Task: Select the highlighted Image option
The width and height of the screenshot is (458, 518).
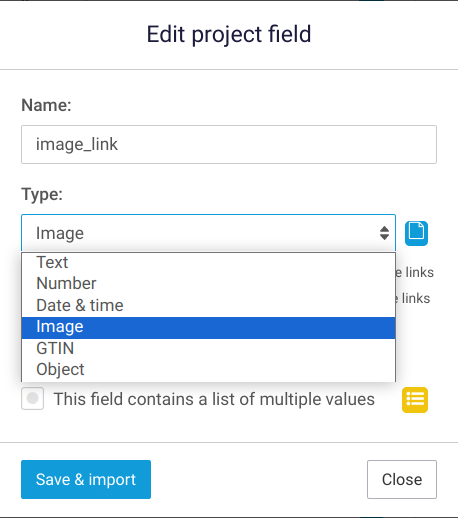Action: [x=208, y=327]
